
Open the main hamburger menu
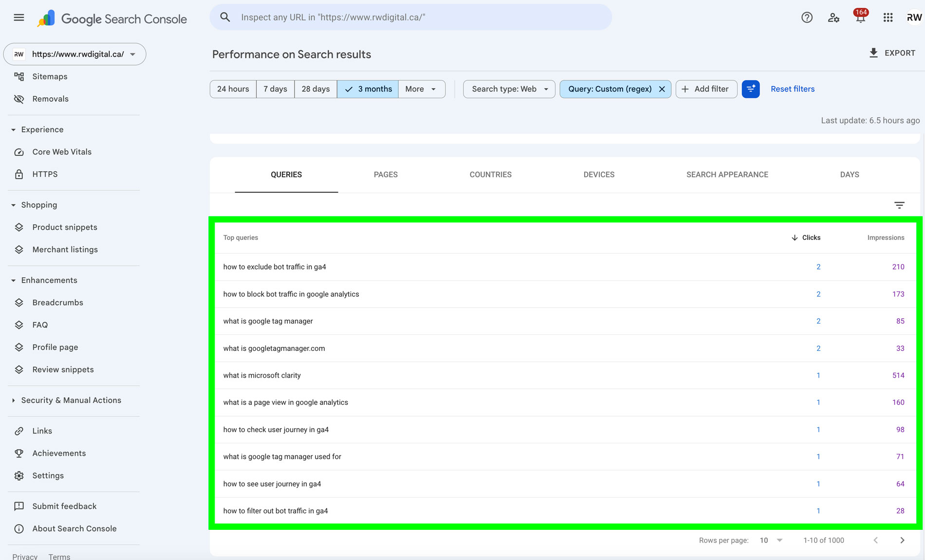tap(18, 18)
